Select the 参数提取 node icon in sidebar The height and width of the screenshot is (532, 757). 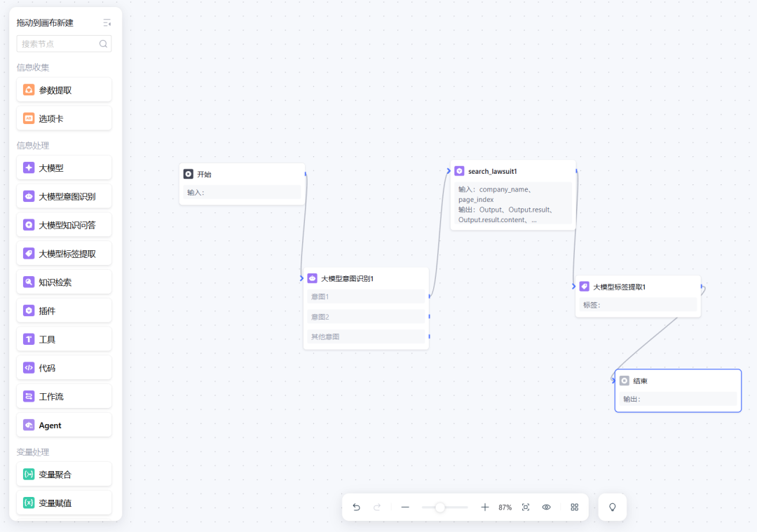28,90
